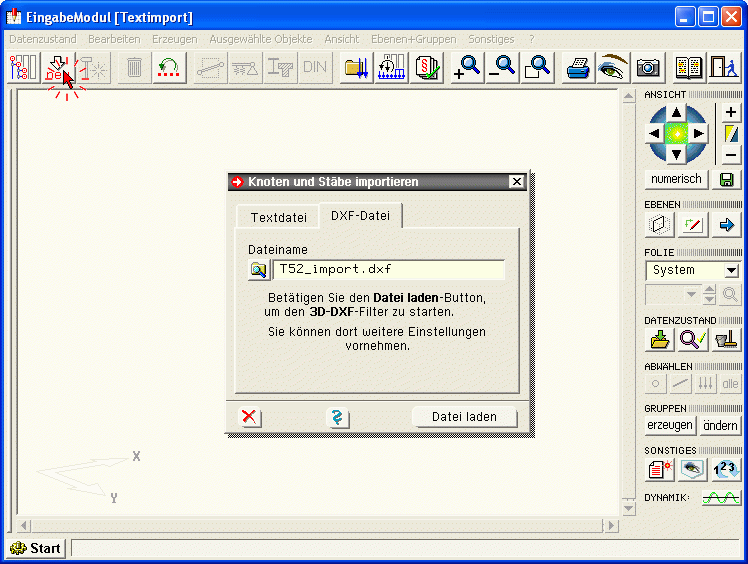Click the Windows Start button
The image size is (748, 564).
(x=36, y=548)
